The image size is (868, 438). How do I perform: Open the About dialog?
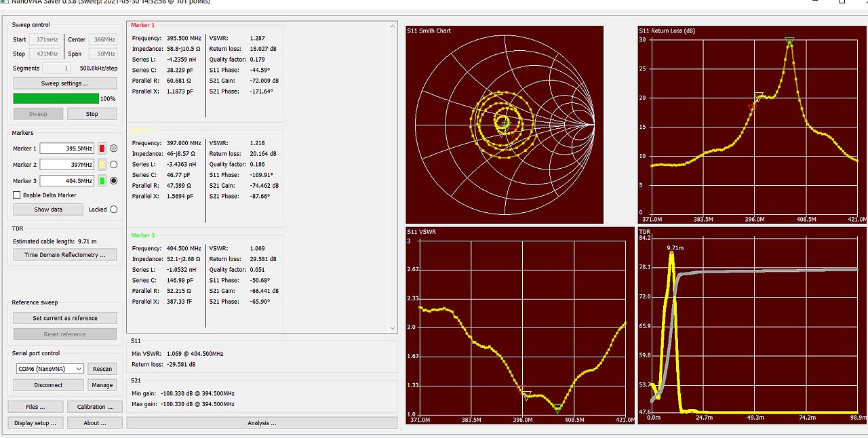click(95, 423)
